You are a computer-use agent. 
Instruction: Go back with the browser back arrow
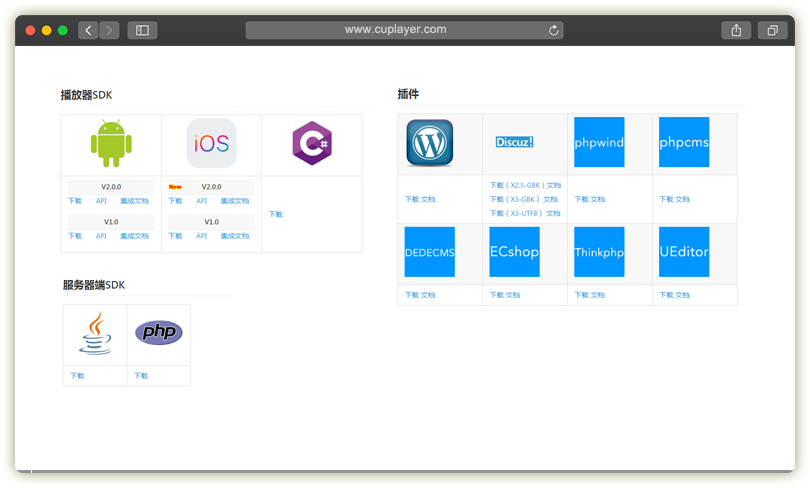tap(88, 30)
